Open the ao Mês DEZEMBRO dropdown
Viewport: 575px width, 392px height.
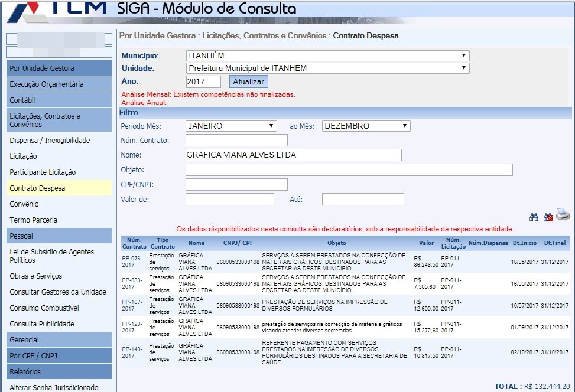tap(366, 126)
